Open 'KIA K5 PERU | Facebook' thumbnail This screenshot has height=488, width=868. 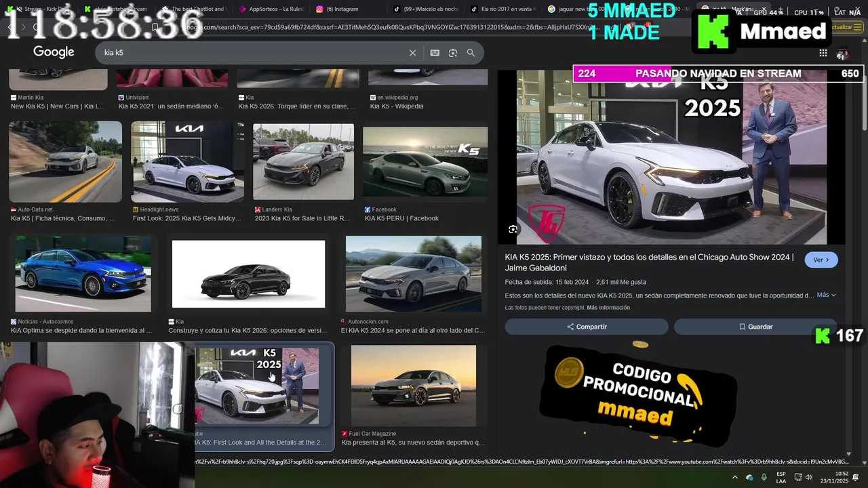point(425,162)
